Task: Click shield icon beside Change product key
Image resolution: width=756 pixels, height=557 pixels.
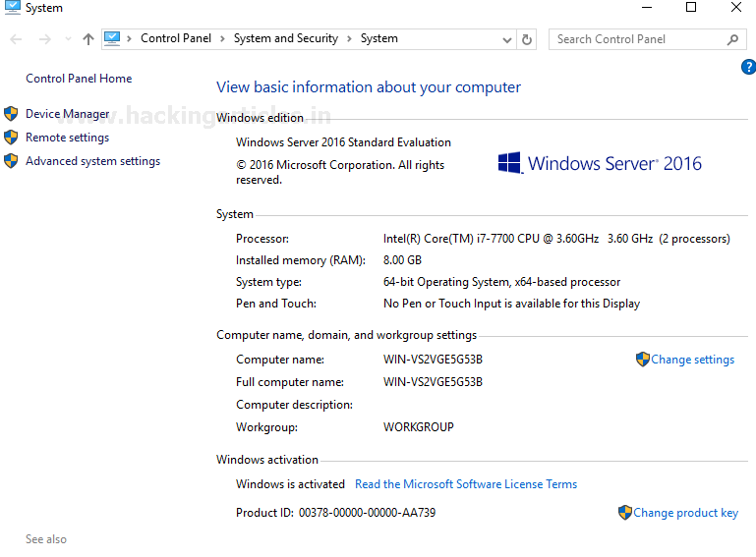Action: click(625, 512)
